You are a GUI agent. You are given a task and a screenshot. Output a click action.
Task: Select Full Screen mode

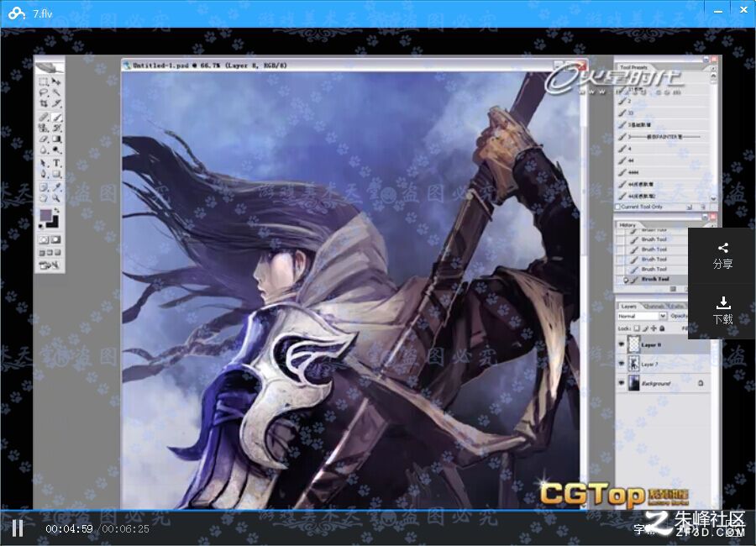click(57, 253)
